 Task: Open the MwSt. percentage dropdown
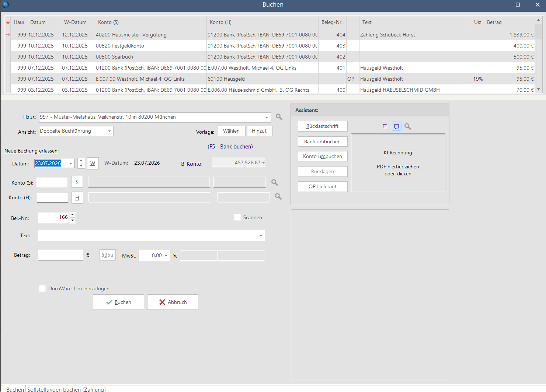166,256
